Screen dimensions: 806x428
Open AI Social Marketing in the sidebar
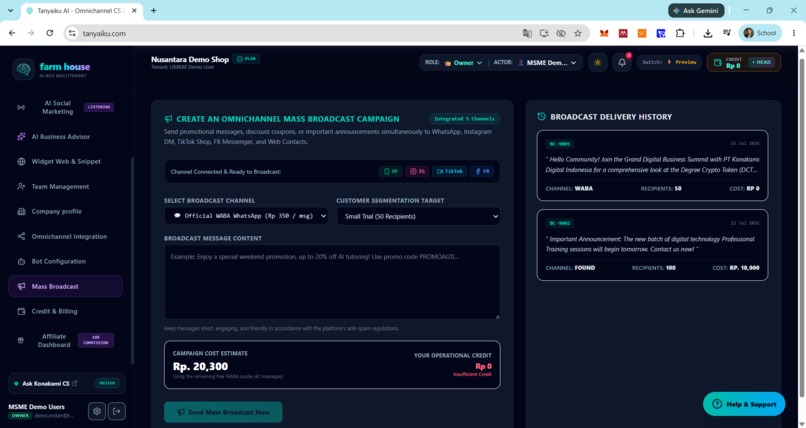65,107
